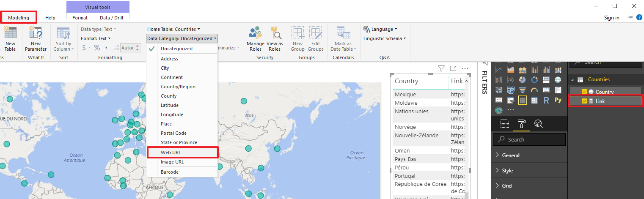Select the highlighted Table visualization
This screenshot has width=644, height=199.
click(x=523, y=100)
